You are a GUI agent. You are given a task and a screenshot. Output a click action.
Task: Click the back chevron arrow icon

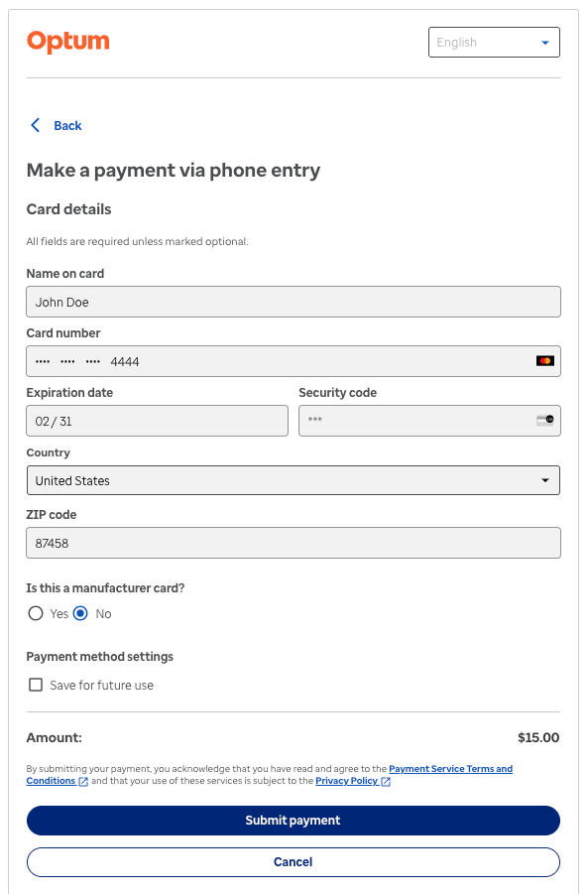point(36,125)
